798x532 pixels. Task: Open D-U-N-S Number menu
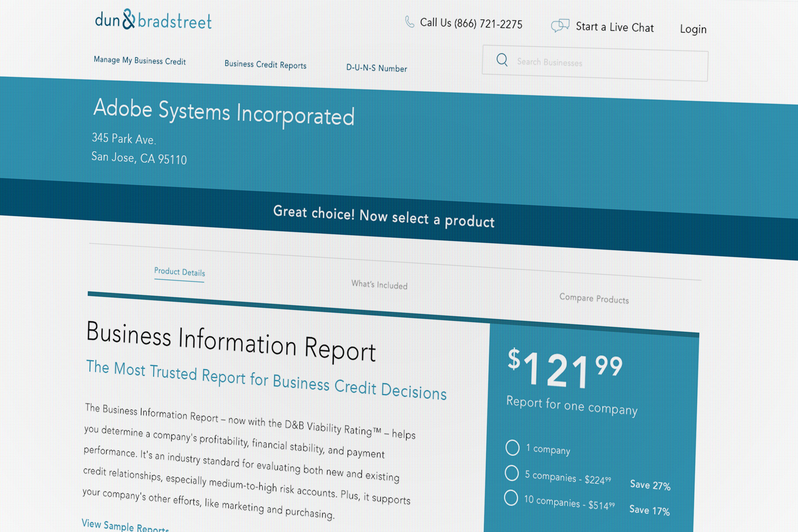click(377, 68)
